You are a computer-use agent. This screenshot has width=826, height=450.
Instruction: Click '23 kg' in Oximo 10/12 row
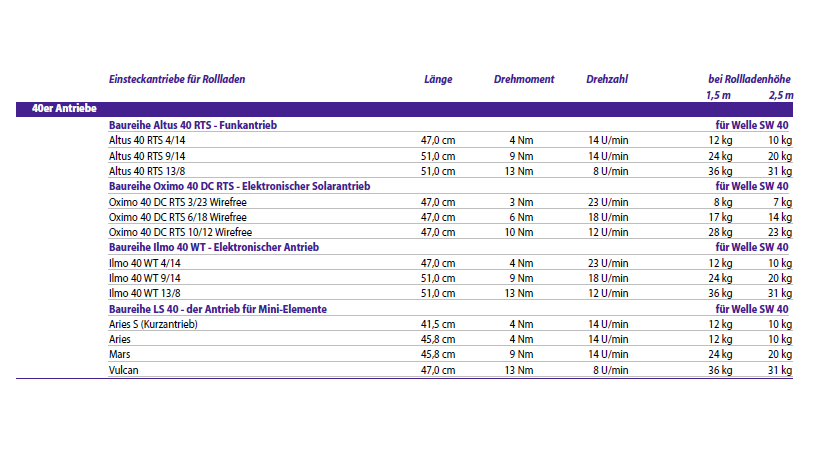(x=780, y=232)
